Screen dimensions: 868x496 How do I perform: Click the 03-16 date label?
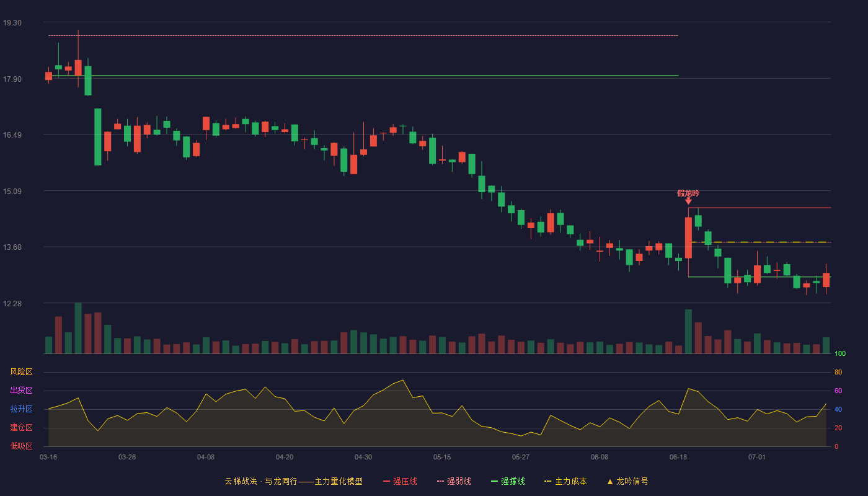click(x=48, y=457)
